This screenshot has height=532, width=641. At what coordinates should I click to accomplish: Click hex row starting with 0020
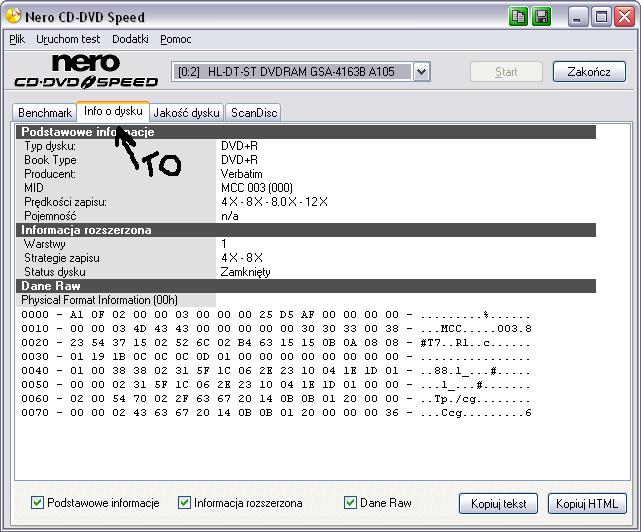(x=276, y=342)
